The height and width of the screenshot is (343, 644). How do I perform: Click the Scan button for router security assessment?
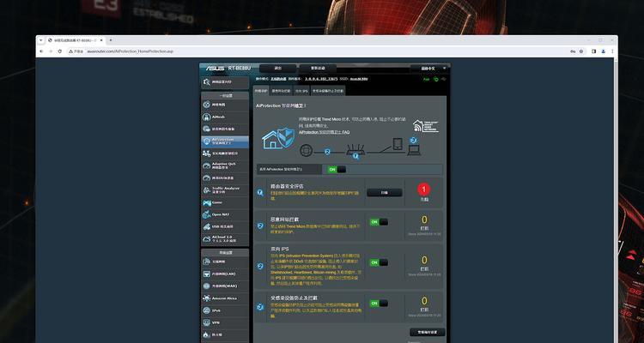pos(385,192)
